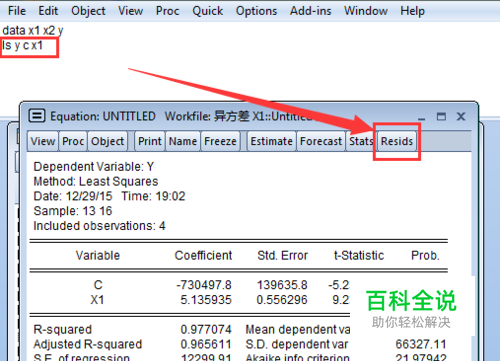Open the Quick menu
The width and height of the screenshot is (500, 361).
(x=207, y=11)
